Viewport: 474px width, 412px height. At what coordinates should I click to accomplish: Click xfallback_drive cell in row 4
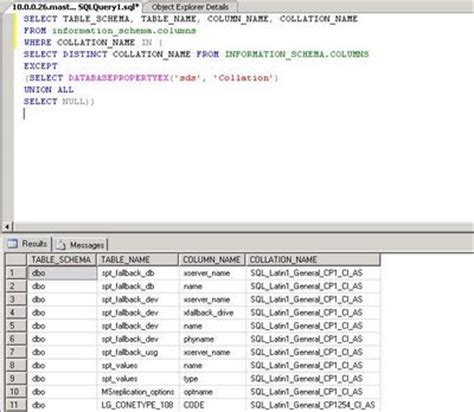pos(212,313)
